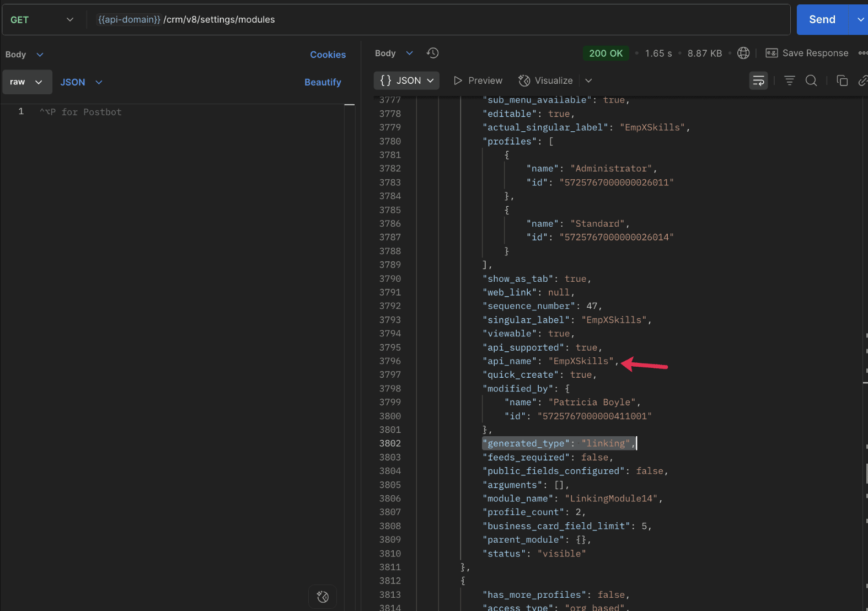Image resolution: width=868 pixels, height=611 pixels.
Task: Open search in response body
Action: coord(811,81)
